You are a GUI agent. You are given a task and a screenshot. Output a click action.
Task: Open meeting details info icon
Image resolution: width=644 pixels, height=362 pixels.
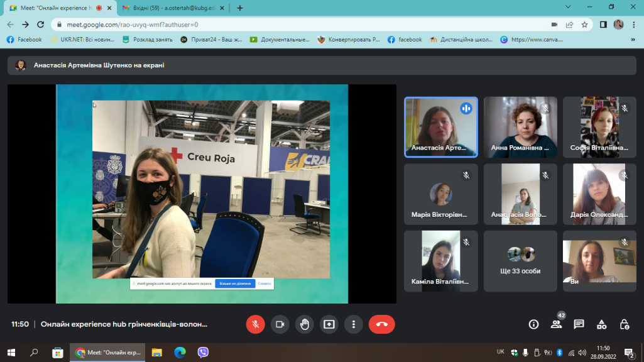533,324
